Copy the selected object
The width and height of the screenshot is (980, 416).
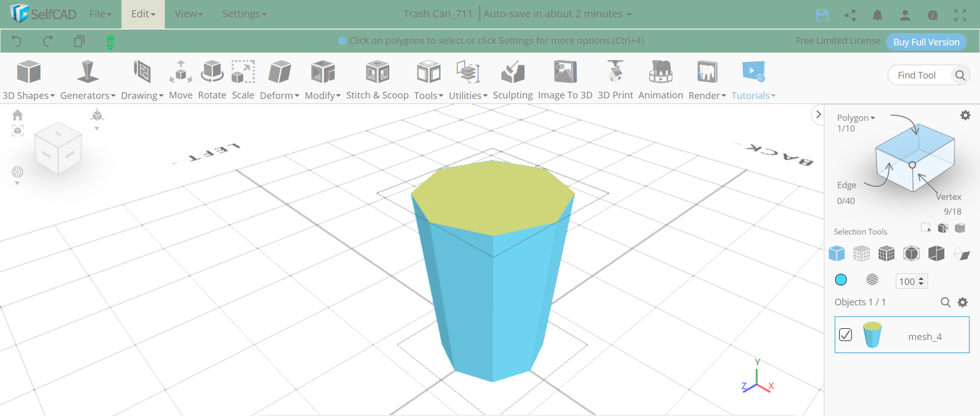pos(79,41)
